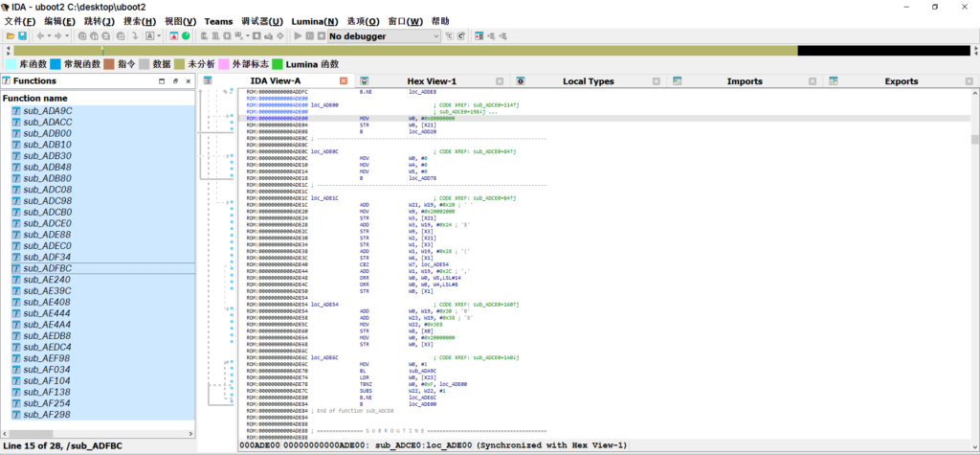Click the text 'A' search toolbar icon
This screenshot has width=980, height=455.
pos(150,36)
